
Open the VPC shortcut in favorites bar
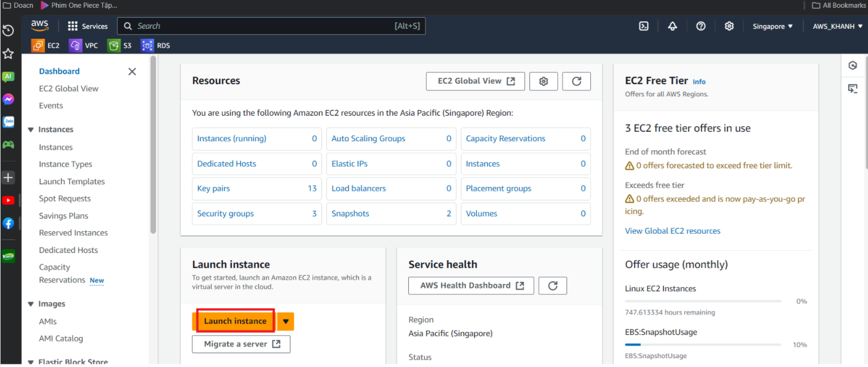pos(84,45)
